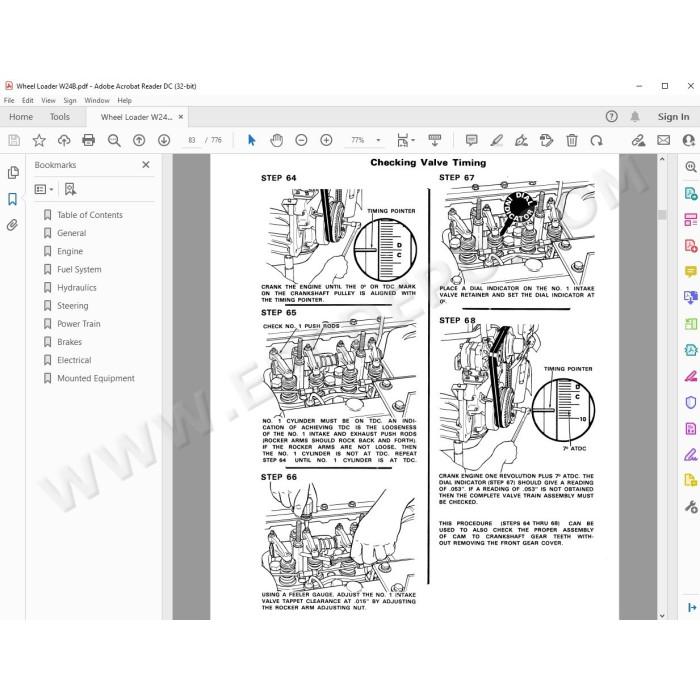Open the Help menu
The width and height of the screenshot is (700, 700).
125,100
